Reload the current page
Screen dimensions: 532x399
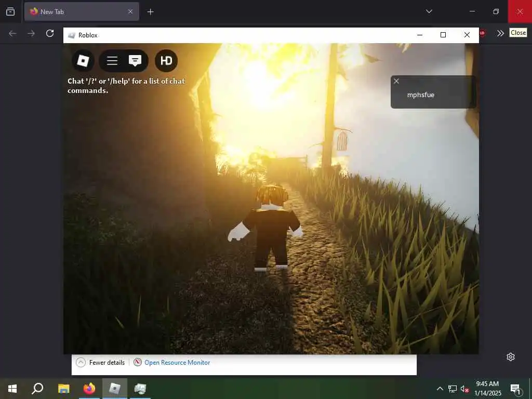tap(50, 33)
